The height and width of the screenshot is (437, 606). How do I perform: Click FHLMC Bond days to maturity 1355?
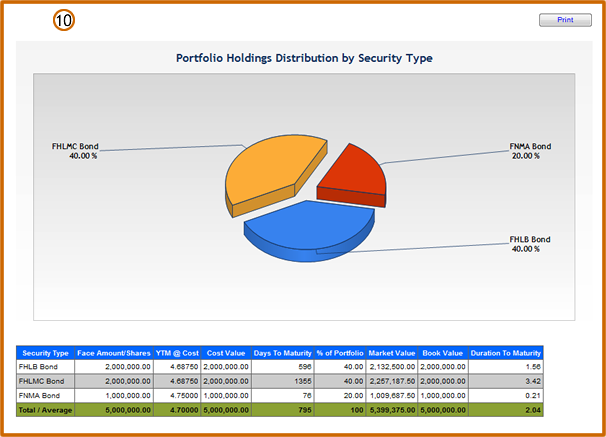coord(283,381)
